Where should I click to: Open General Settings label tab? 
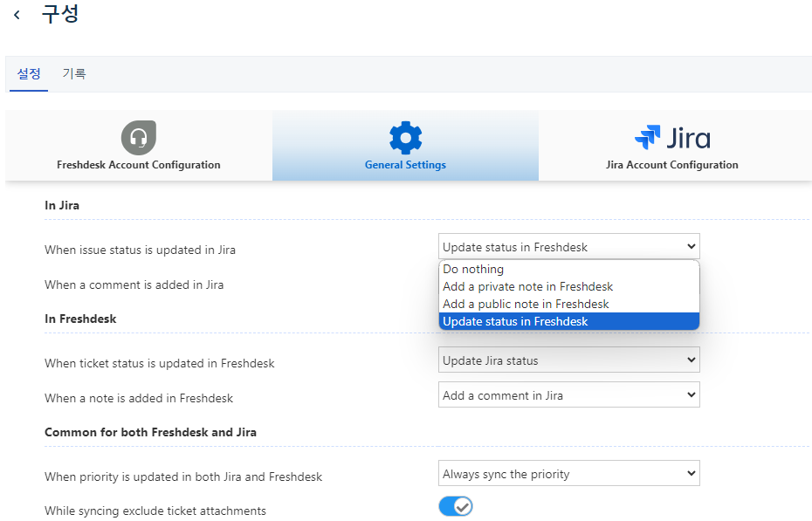[x=405, y=165]
